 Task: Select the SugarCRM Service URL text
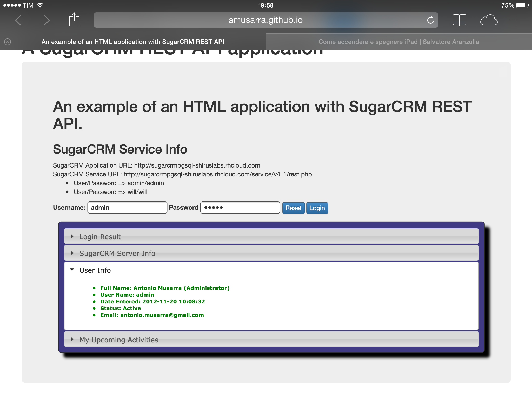pos(182,174)
